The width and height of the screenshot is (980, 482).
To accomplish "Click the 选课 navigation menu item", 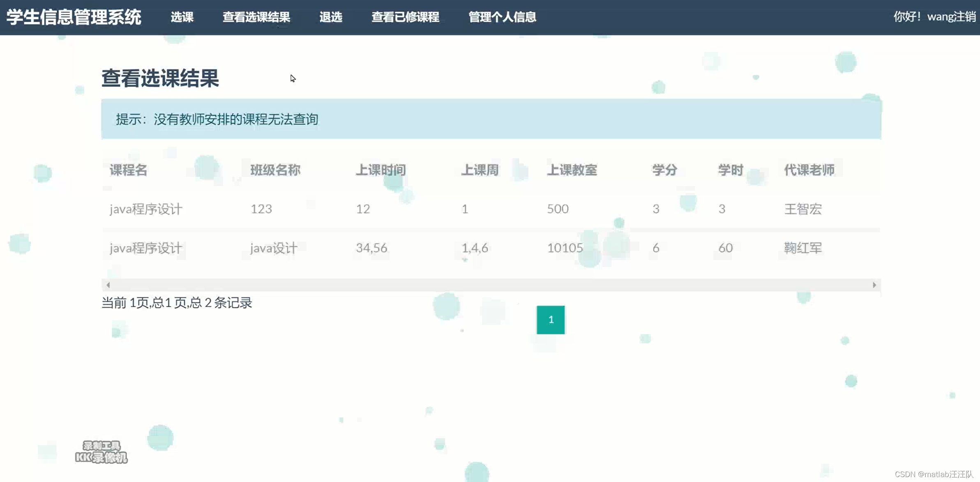I will (182, 17).
